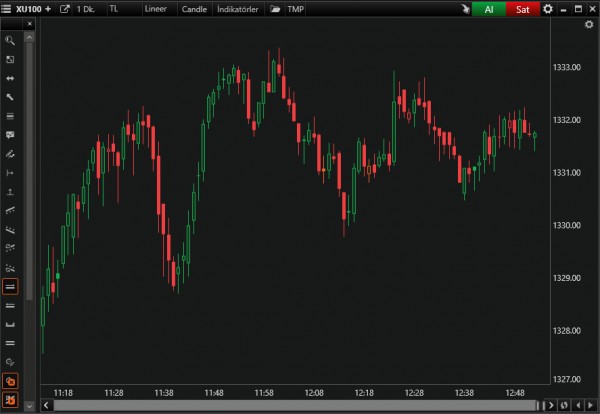The width and height of the screenshot is (600, 414).
Task: Select the diagonal trend line tool
Action: (10, 97)
